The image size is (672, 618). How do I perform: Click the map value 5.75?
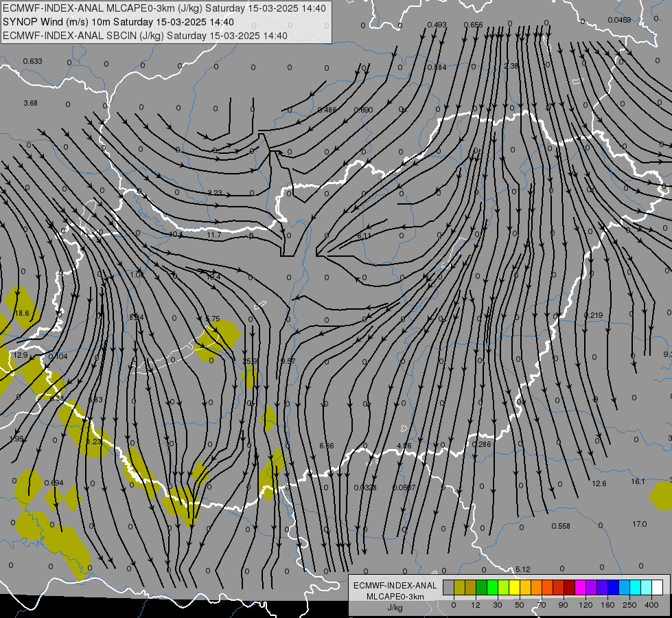pyautogui.click(x=213, y=319)
